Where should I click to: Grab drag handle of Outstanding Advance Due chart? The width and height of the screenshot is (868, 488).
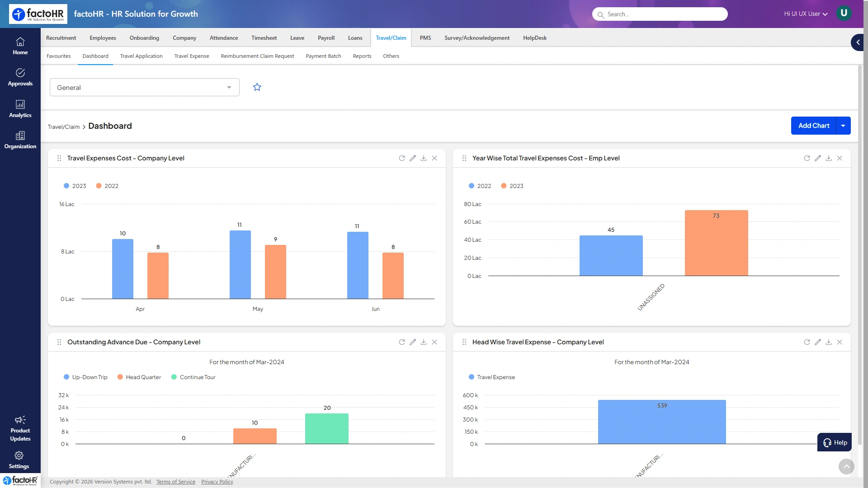[59, 342]
